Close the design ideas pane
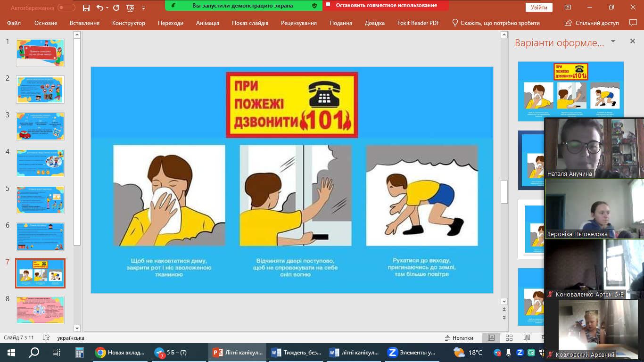 (x=632, y=41)
